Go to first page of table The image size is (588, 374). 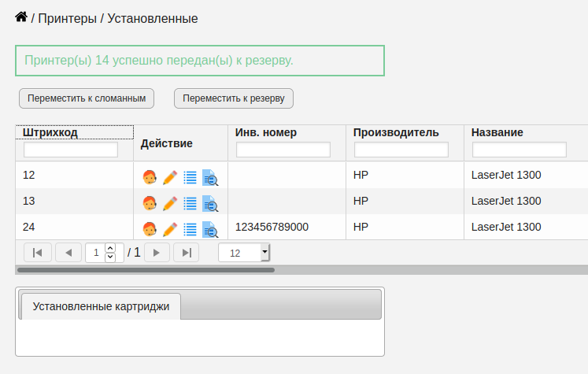pos(38,253)
